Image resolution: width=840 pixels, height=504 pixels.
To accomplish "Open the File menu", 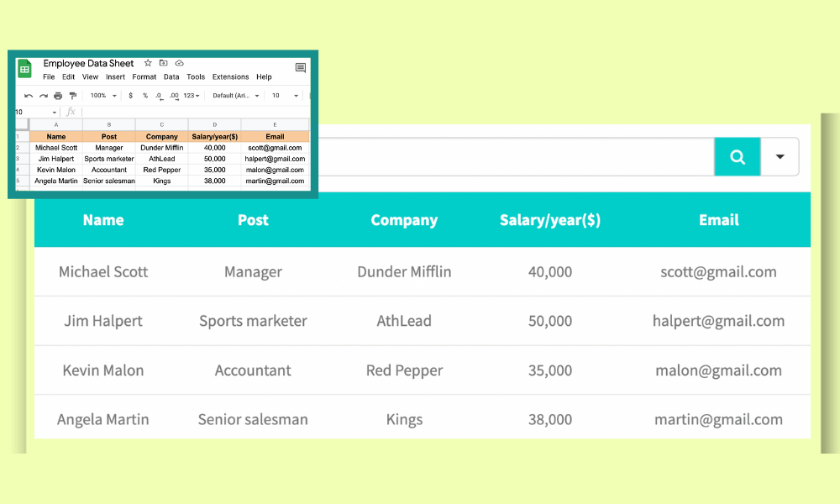I will (49, 77).
